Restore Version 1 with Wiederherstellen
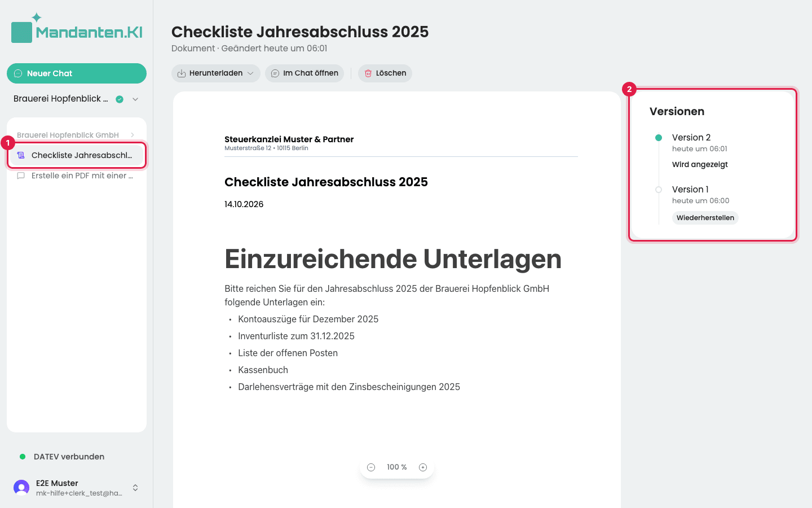The width and height of the screenshot is (812, 508). pyautogui.click(x=705, y=218)
